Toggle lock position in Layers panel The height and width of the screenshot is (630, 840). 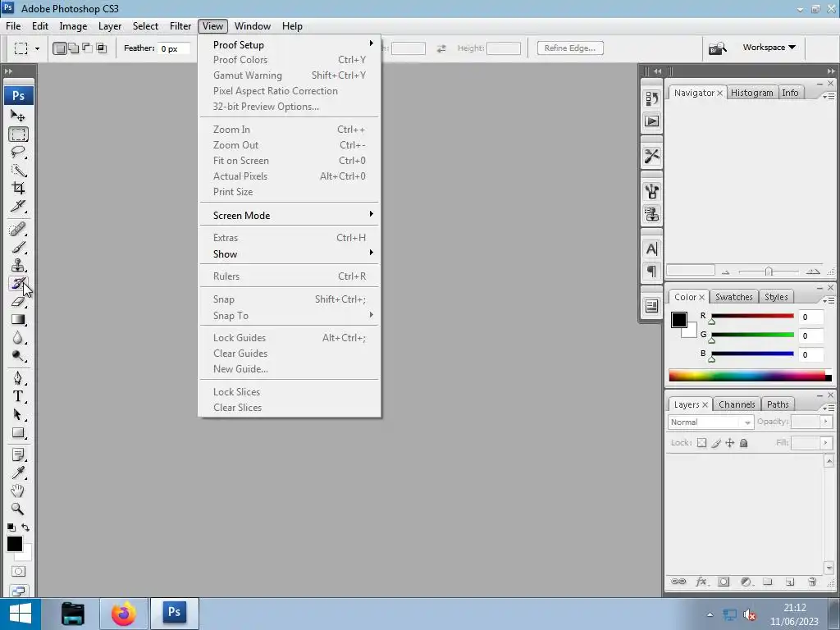(x=729, y=443)
